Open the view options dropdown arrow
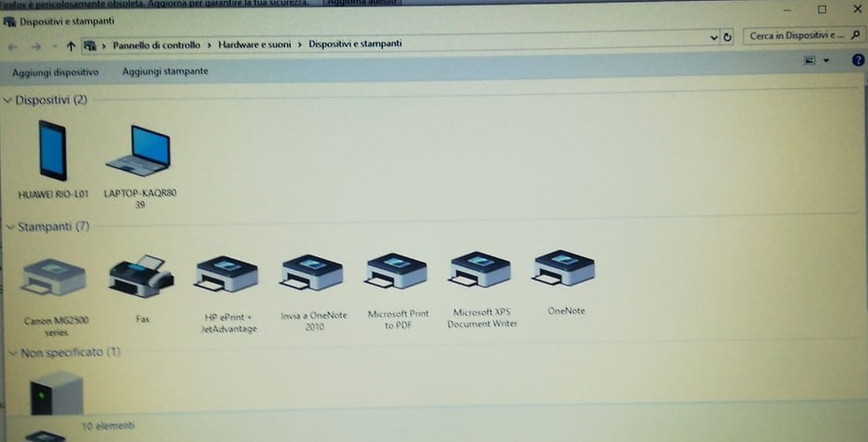868x442 pixels. [827, 61]
